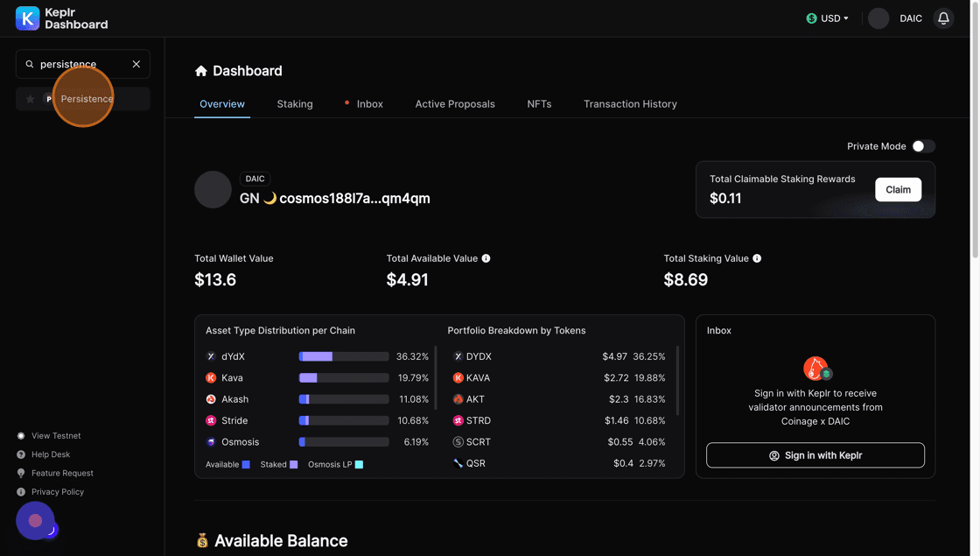
Task: Open the notifications bell
Action: coord(943,18)
